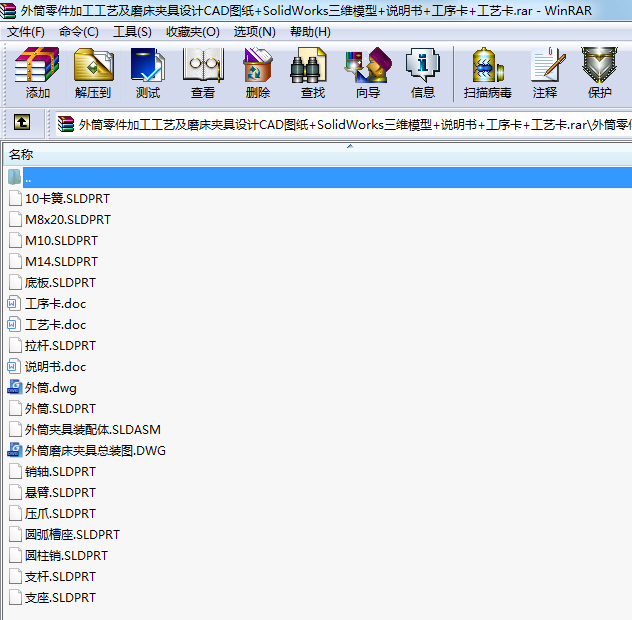Open the Commands (命令) menu
The width and height of the screenshot is (632, 620).
79,31
